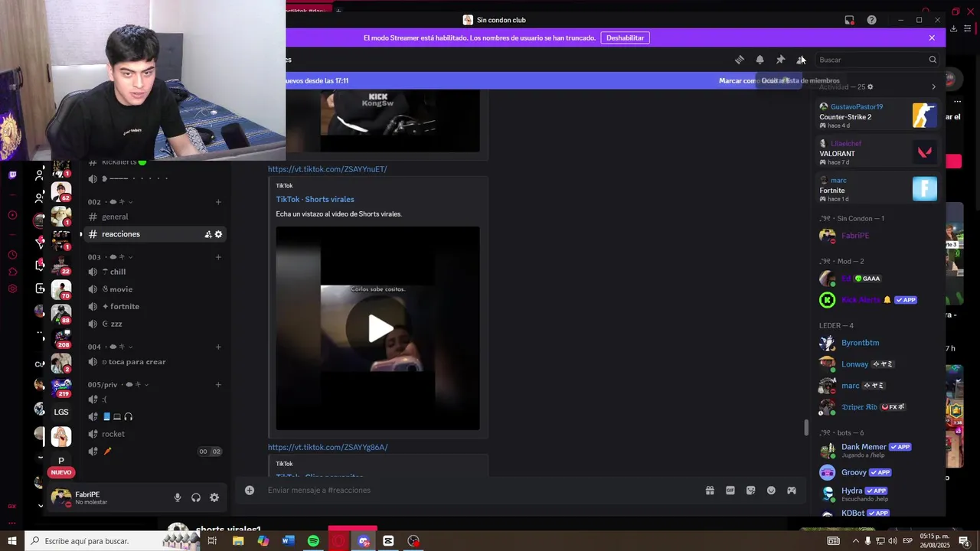Open the TikTok · Shorts virales embed title
Image resolution: width=980 pixels, height=551 pixels.
tap(315, 199)
